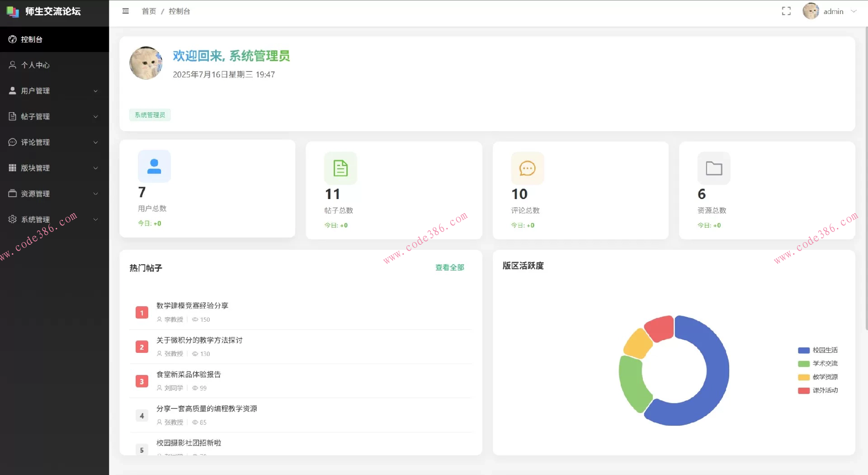Toggle the sidebar with the hamburger icon
Screen dimensions: 868x475
pos(125,11)
